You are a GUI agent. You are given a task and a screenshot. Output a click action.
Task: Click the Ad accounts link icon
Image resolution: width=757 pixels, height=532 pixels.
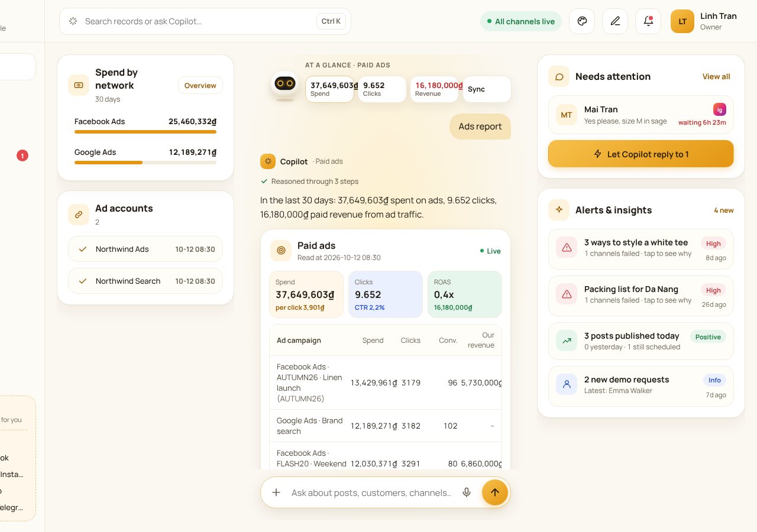point(79,215)
